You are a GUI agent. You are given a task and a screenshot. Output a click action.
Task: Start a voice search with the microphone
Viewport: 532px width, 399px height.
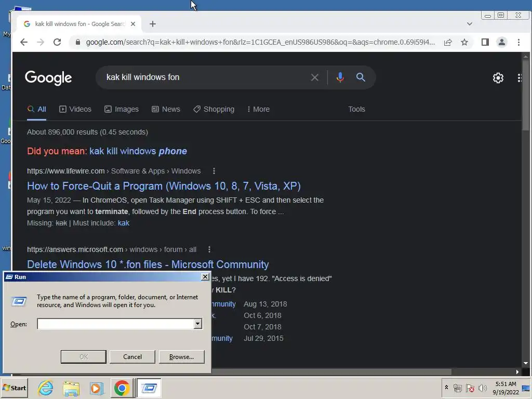340,77
